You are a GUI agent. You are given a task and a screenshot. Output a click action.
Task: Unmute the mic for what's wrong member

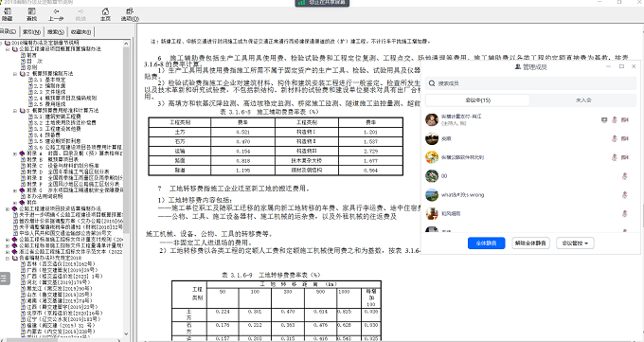[625, 195]
